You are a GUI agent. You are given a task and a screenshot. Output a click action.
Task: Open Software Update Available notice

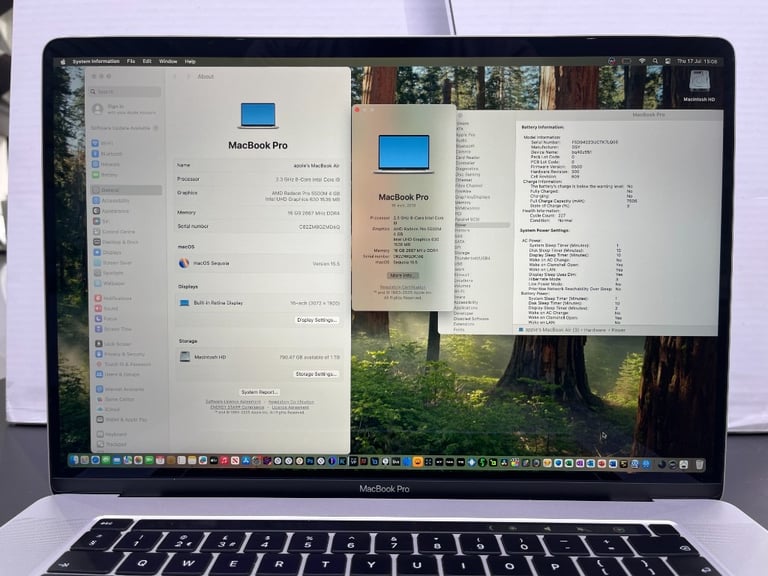tap(124, 128)
